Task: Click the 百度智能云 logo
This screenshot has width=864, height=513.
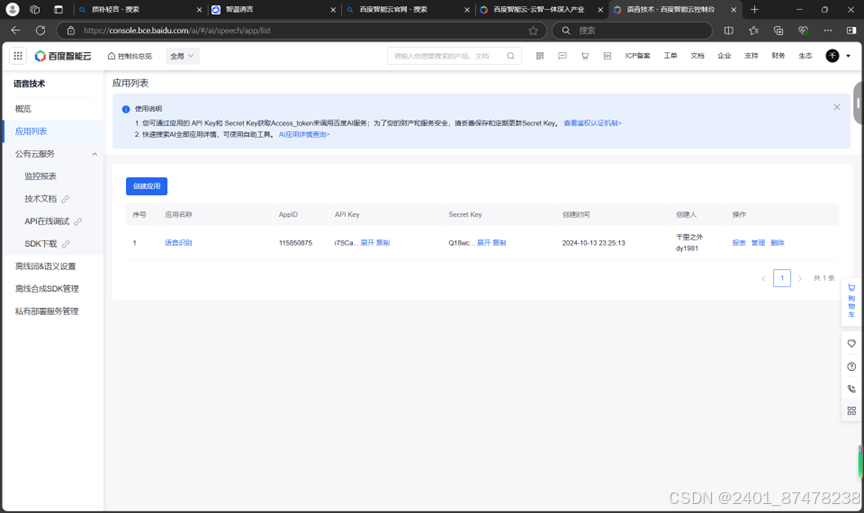Action: point(63,56)
